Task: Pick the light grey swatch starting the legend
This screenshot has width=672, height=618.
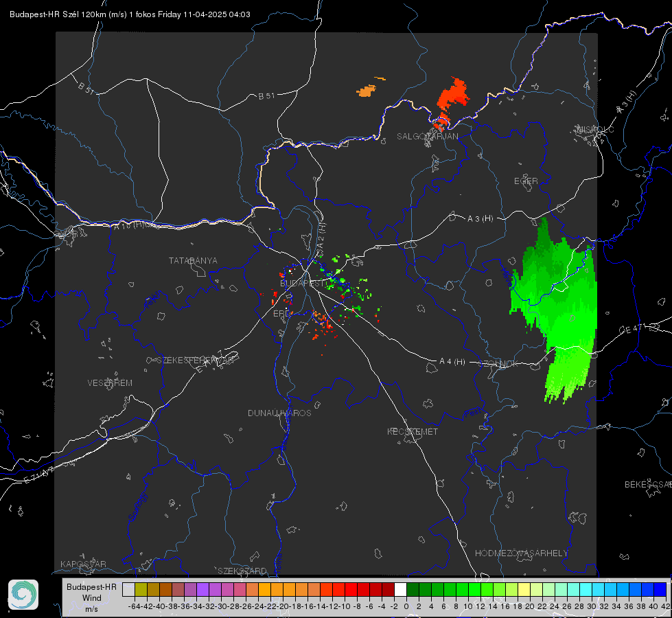Action: (128, 589)
